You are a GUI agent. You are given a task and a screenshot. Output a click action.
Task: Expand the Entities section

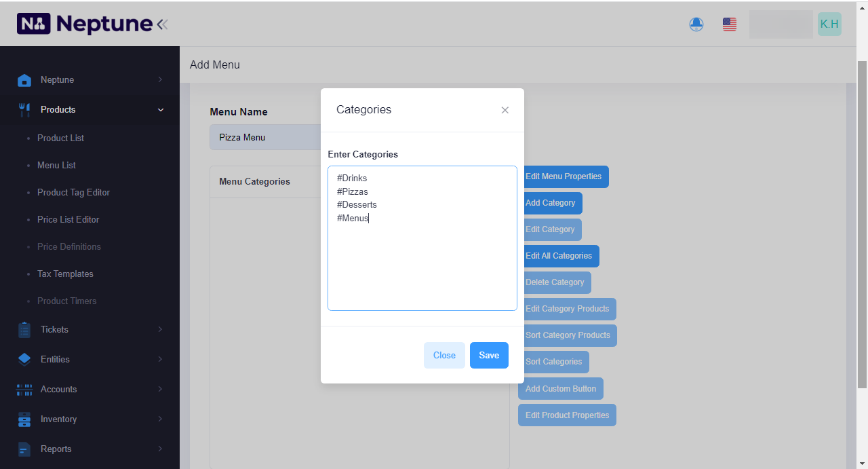click(161, 359)
